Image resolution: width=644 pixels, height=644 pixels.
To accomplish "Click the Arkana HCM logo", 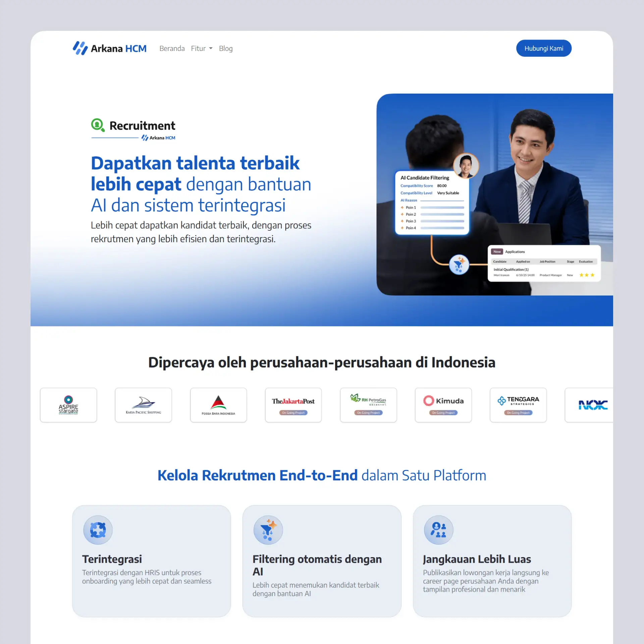I will (x=109, y=48).
